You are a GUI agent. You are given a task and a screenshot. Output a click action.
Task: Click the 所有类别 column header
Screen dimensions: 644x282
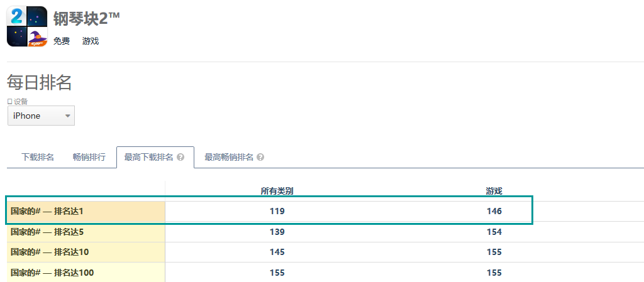(277, 191)
